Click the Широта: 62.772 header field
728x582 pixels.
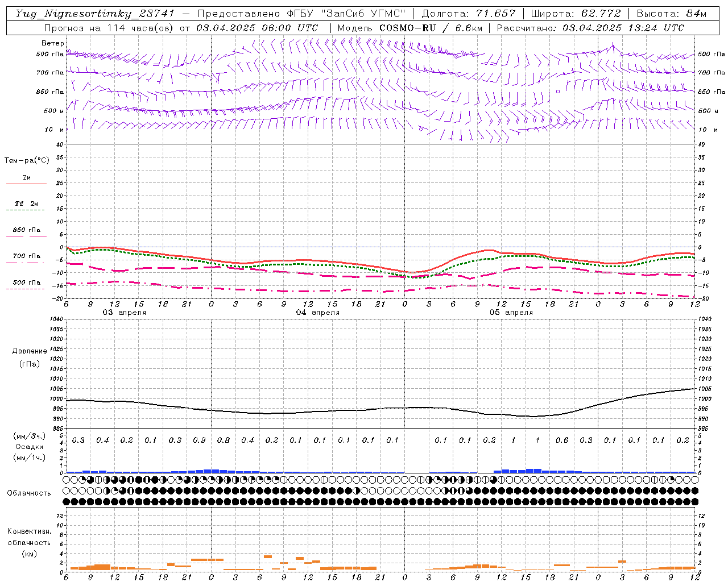576,14
